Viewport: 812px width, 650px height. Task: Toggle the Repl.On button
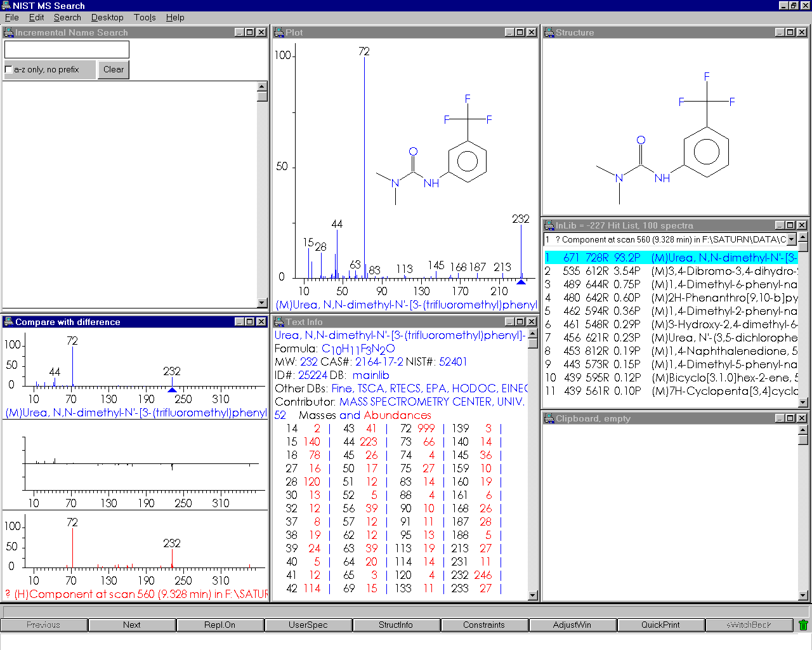(219, 625)
